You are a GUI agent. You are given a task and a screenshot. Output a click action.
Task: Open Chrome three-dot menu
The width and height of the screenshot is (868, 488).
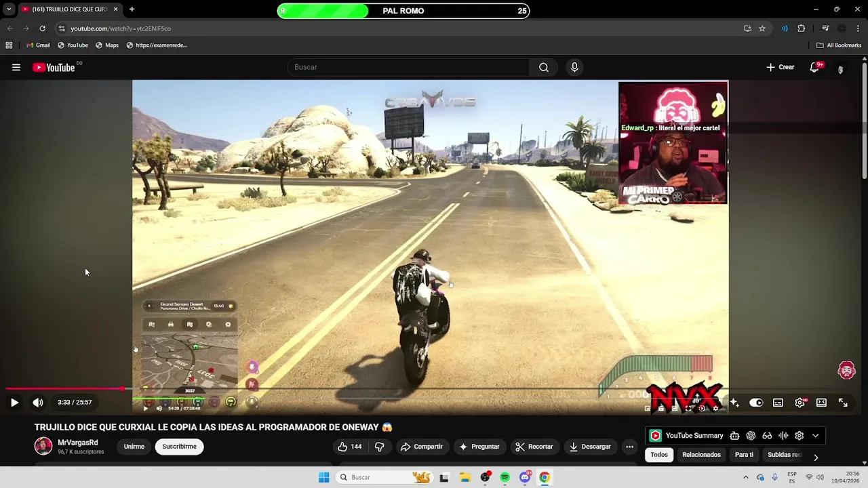point(858,28)
